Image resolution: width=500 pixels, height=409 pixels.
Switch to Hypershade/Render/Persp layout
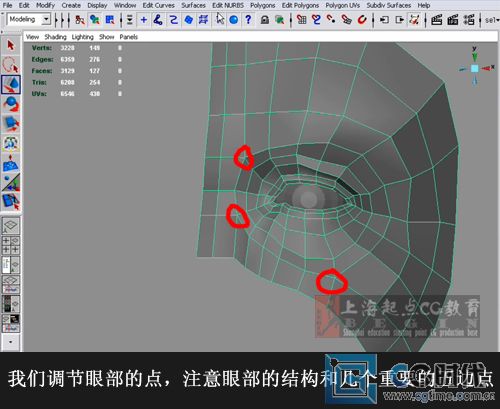click(x=11, y=323)
